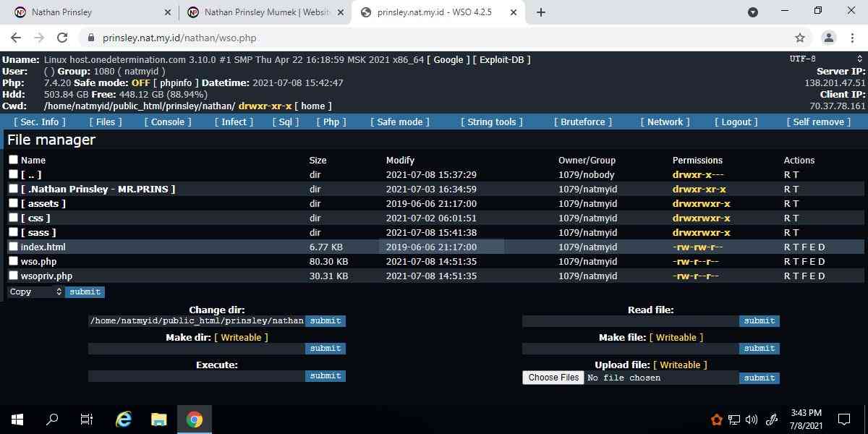The height and width of the screenshot is (434, 868).
Task: Click the Self remove menu item
Action: 819,122
